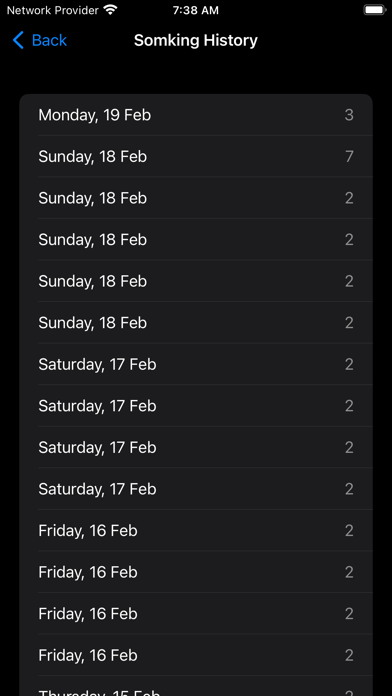Tap the count 3 on Monday row

click(x=349, y=115)
